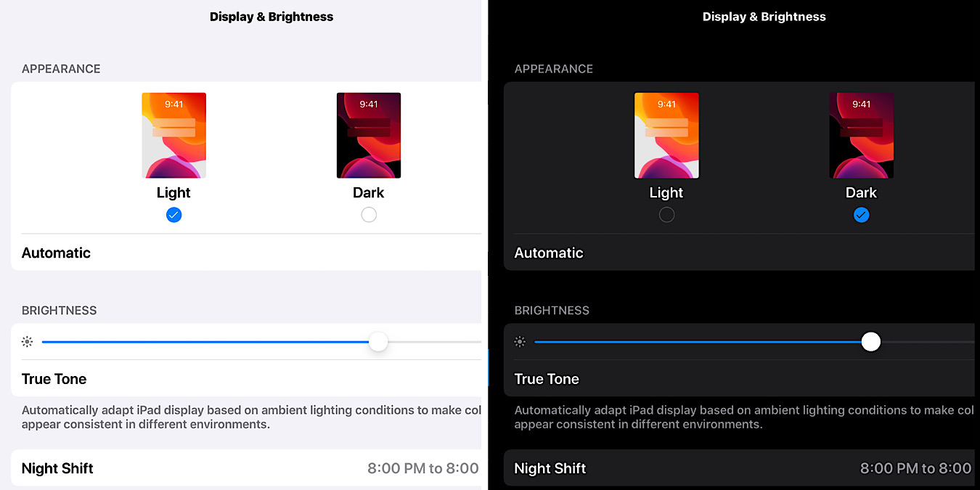Tap the Dark appearance thumbnail in left panel
This screenshot has width=980, height=490.
(x=368, y=135)
